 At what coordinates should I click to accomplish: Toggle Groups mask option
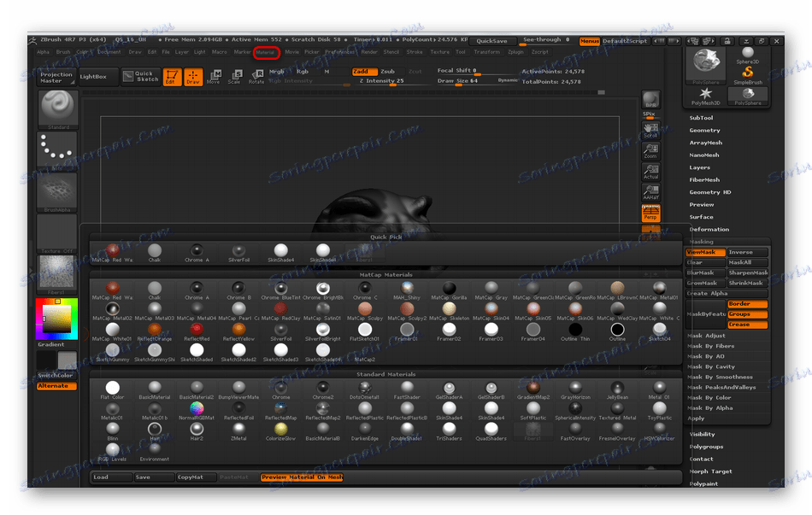click(747, 314)
